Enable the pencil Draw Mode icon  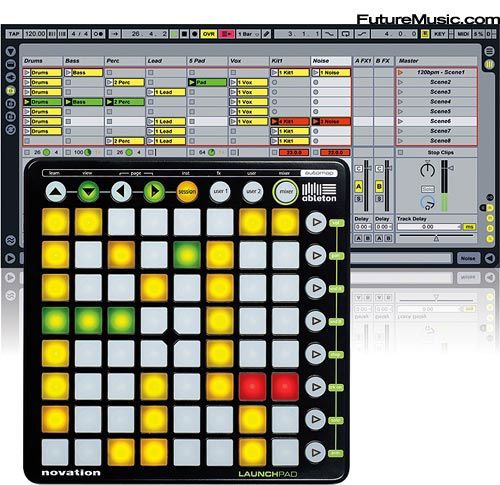[266, 34]
